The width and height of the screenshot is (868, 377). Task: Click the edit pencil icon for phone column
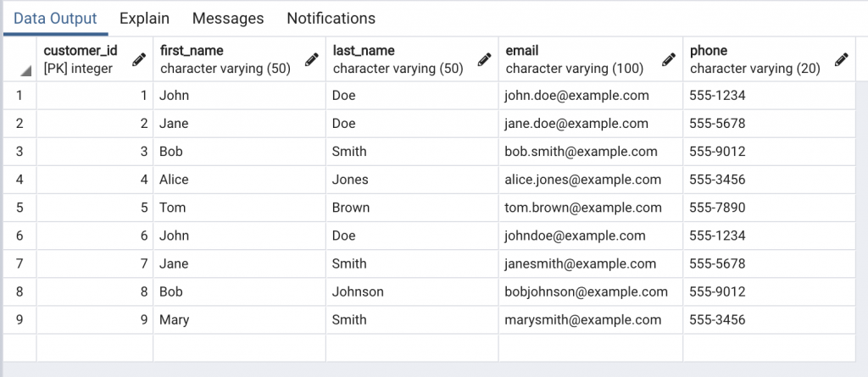[x=842, y=59]
